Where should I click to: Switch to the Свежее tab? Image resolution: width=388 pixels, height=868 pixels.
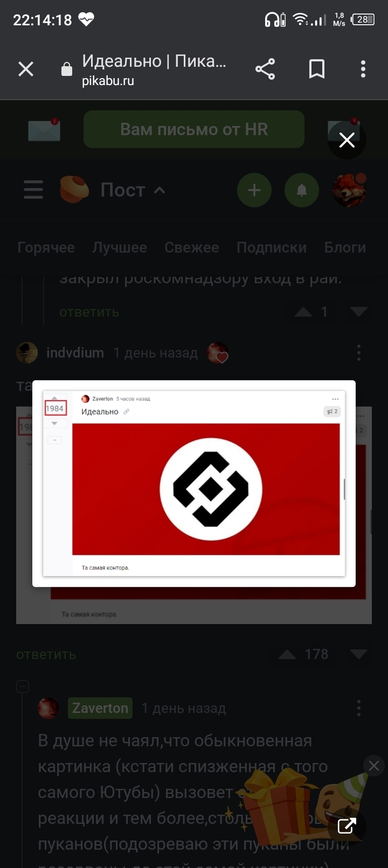(x=192, y=248)
